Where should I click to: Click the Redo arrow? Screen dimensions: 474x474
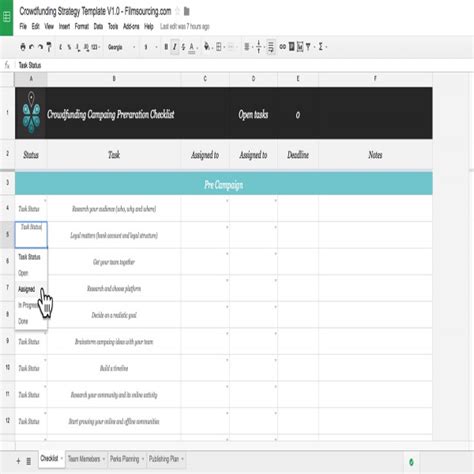(x=40, y=47)
